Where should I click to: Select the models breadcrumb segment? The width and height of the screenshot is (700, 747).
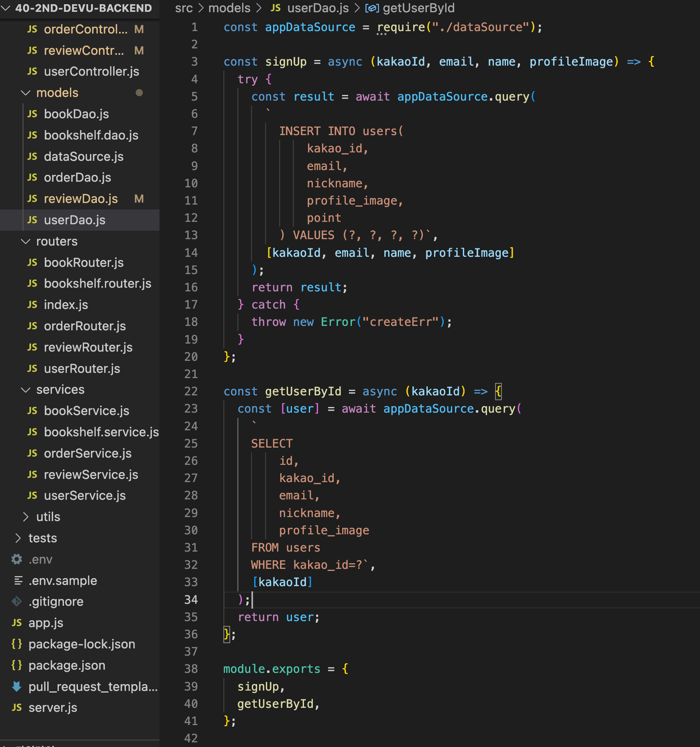229,8
